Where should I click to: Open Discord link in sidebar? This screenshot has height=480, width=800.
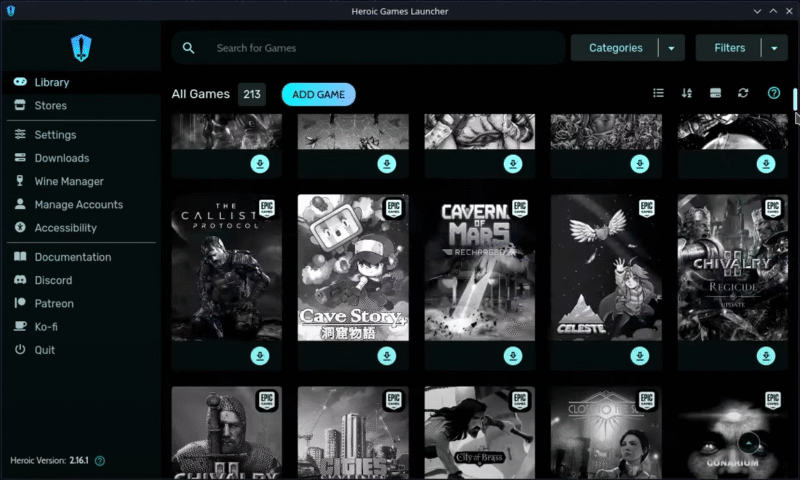coord(81,280)
